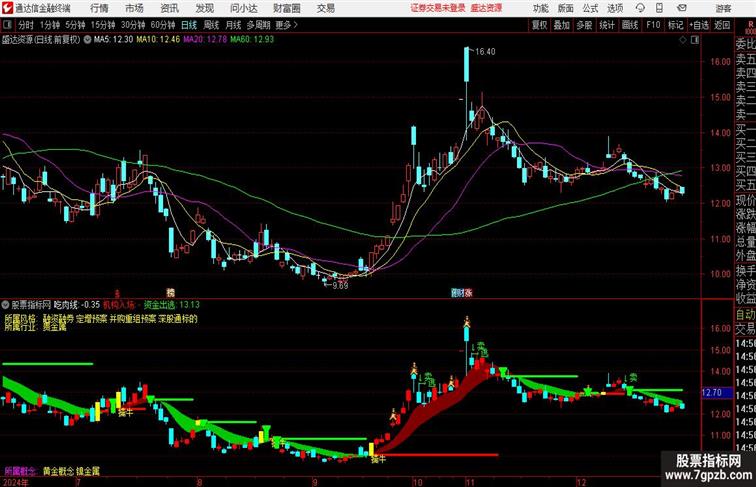Viewport: 756px width, 487px height.
Task: Open the 公式 menu
Action: click(590, 8)
